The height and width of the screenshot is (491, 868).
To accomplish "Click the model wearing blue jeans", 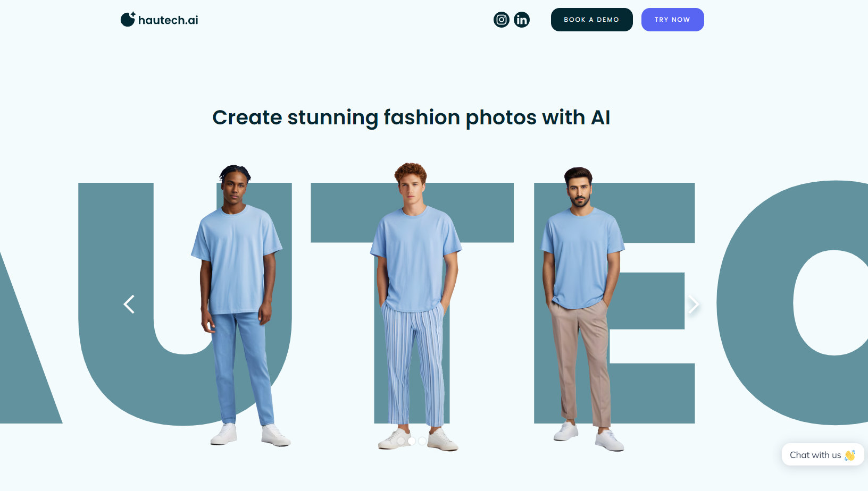I will [237, 304].
